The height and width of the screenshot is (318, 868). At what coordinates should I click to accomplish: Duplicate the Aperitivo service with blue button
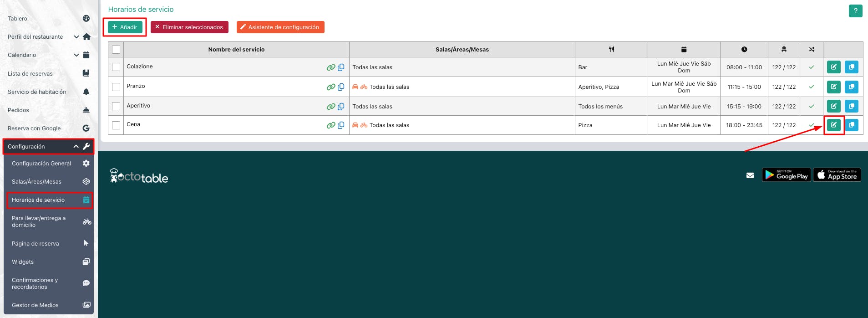(x=851, y=106)
